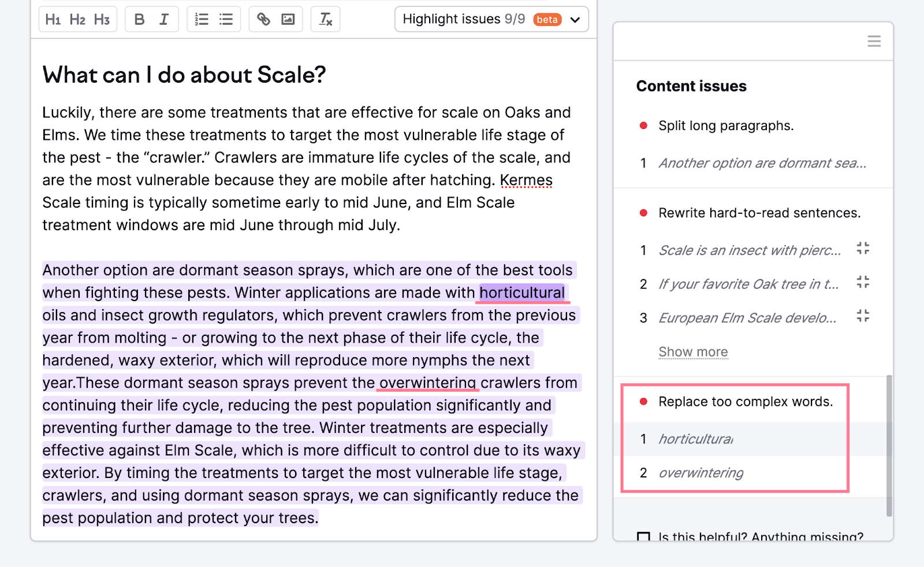Open the content issues panel menu
The image size is (924, 567).
[874, 41]
